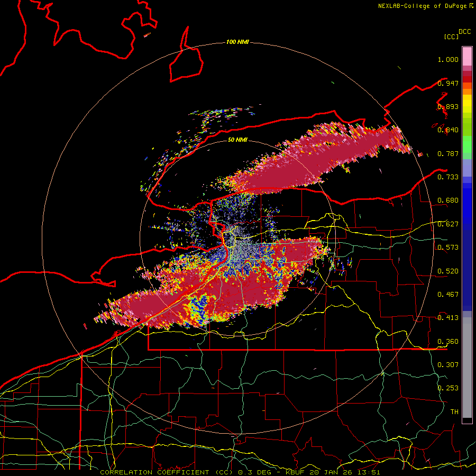Viewport: 476px width, 476px height.
Task: Click the [CC] unit label above the color bar
Action: (451, 36)
